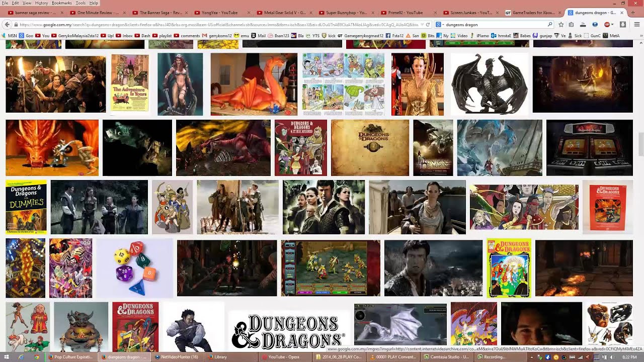The width and height of the screenshot is (644, 362).
Task: Open the black dragon figurine image
Action: (490, 84)
